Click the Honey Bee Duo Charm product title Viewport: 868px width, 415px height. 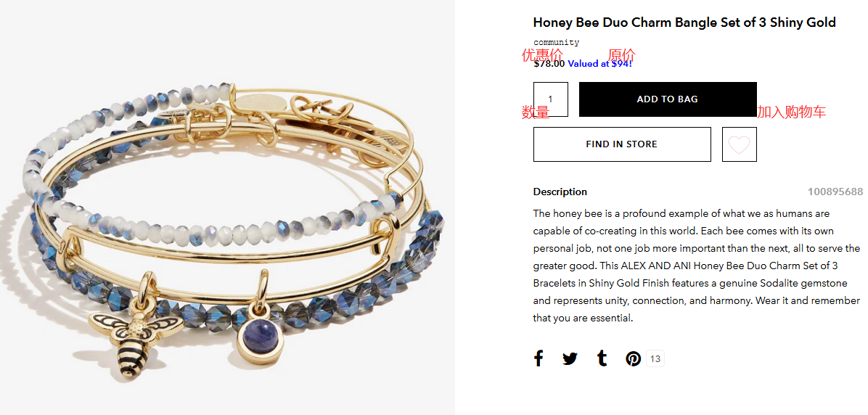684,22
